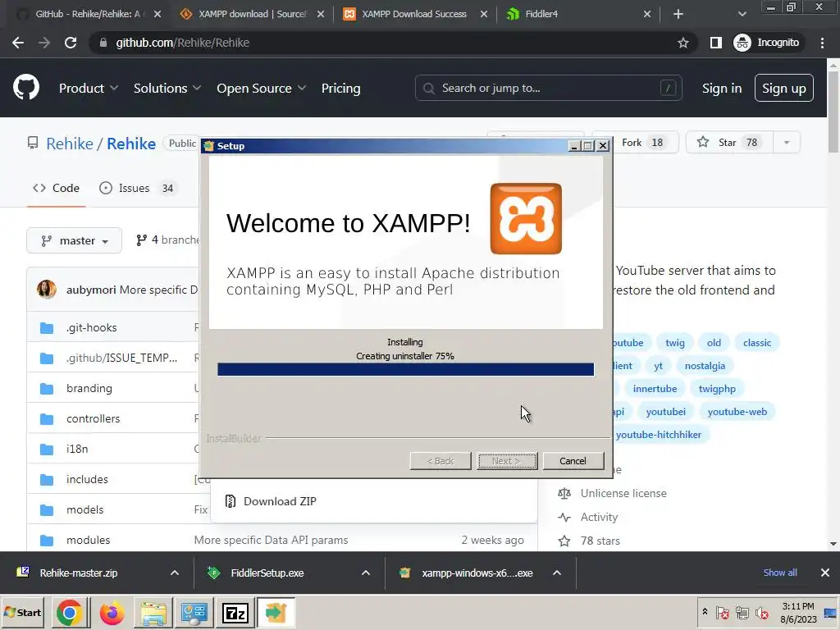
Task: Bookmark page with star icon in address bar
Action: pos(683,43)
